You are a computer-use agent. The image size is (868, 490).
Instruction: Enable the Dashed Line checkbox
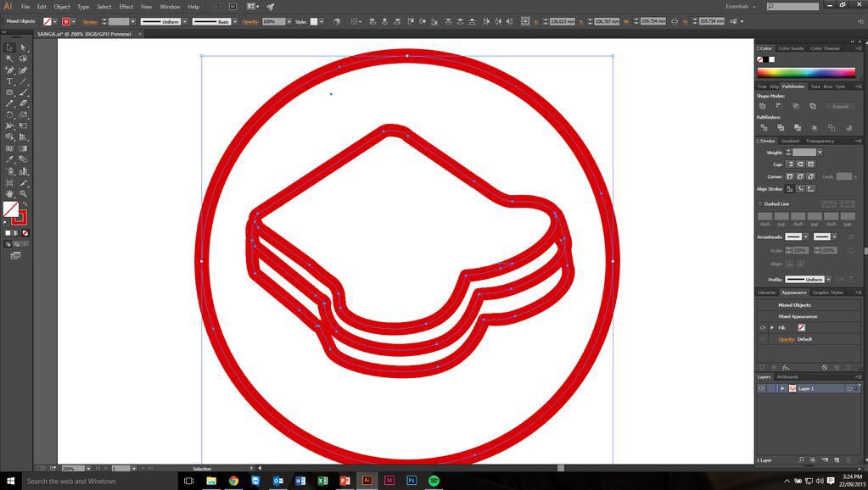760,203
